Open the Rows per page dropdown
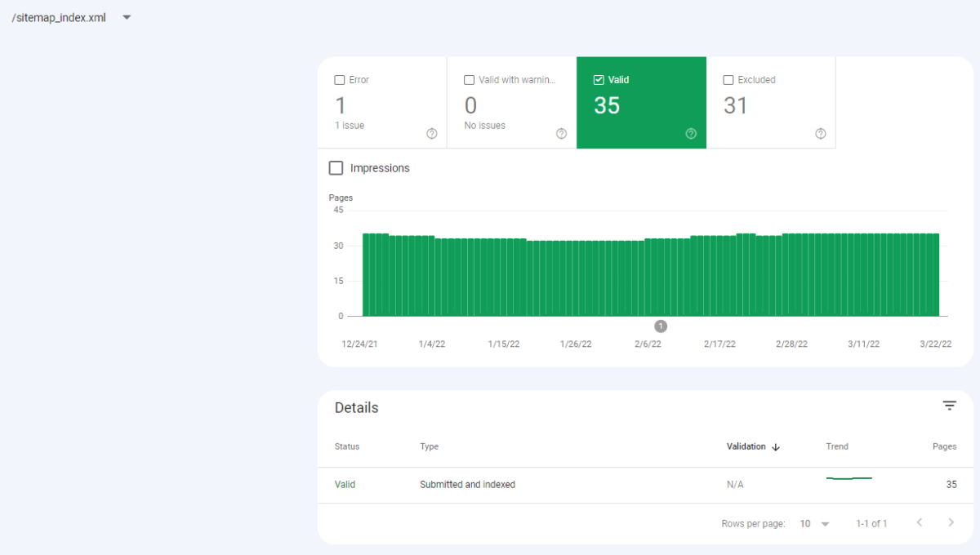 pos(815,524)
